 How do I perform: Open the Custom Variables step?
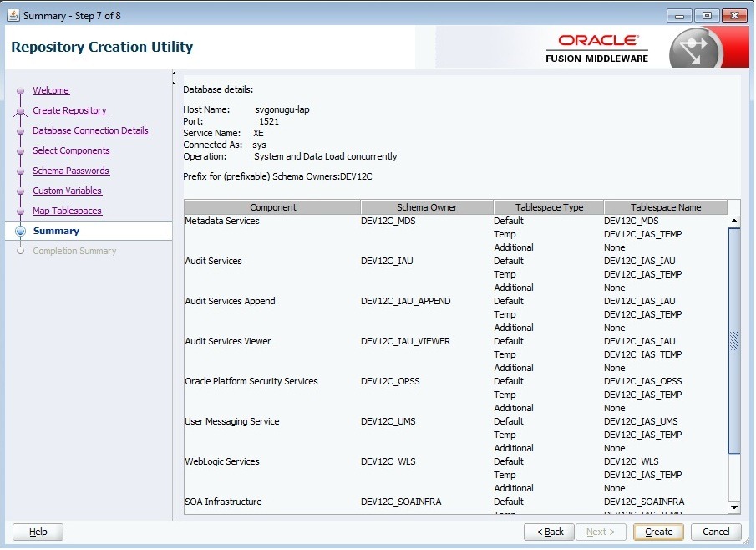[x=67, y=191]
